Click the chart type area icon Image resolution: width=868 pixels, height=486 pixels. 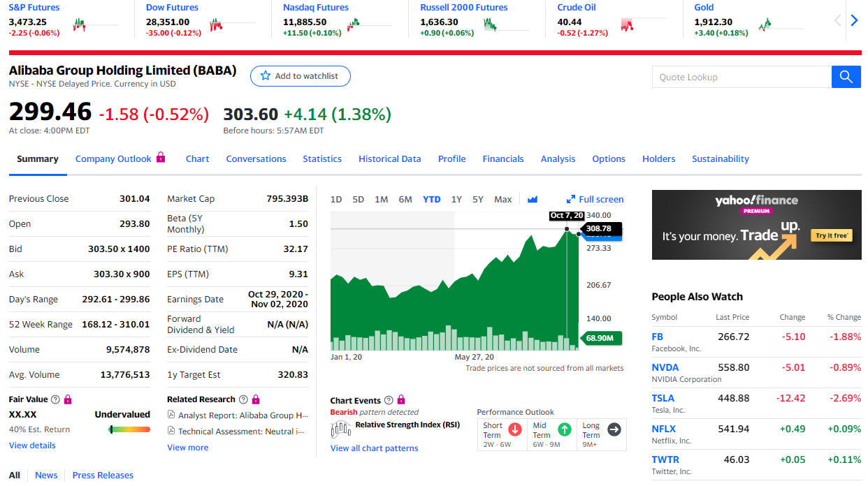[533, 200]
